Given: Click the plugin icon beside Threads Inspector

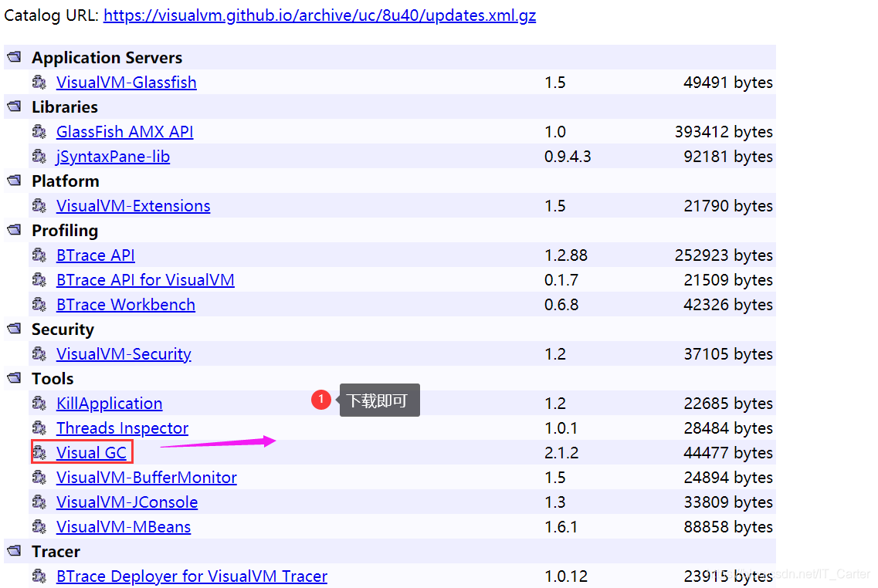Looking at the screenshot, I should pyautogui.click(x=39, y=427).
